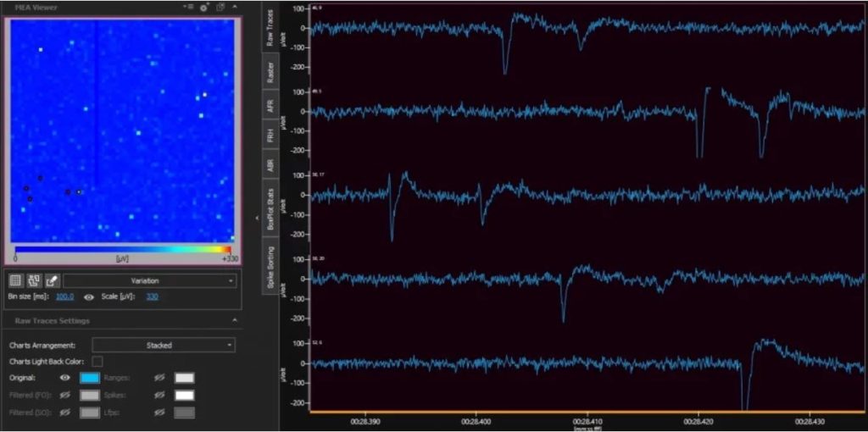Switch to the BoxPlot Stats tab
The height and width of the screenshot is (432, 868).
[270, 209]
